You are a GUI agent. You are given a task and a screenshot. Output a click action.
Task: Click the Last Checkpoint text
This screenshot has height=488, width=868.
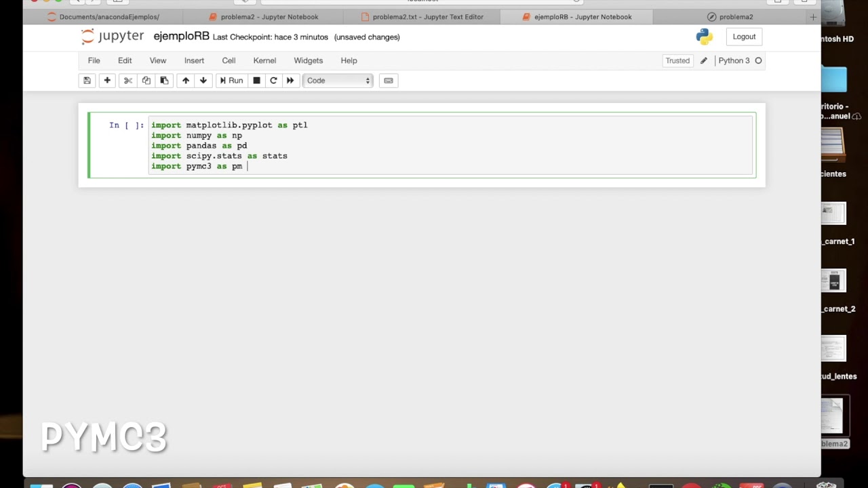(270, 37)
